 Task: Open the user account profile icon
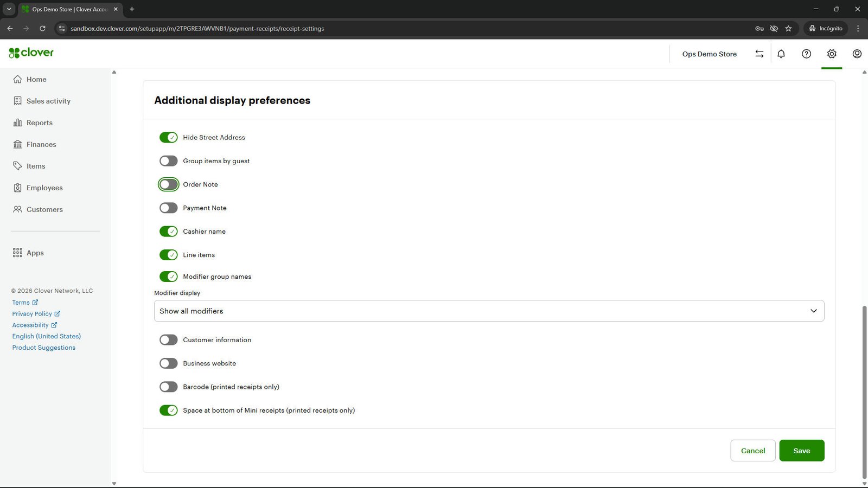coord(857,54)
